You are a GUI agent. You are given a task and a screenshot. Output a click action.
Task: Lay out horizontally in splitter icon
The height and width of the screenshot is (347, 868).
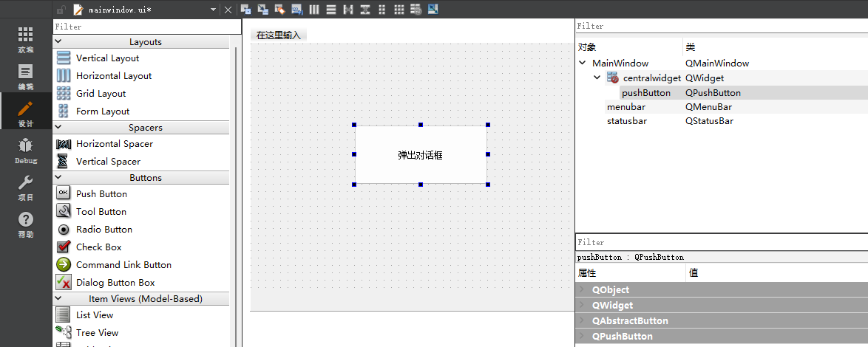pos(348,10)
